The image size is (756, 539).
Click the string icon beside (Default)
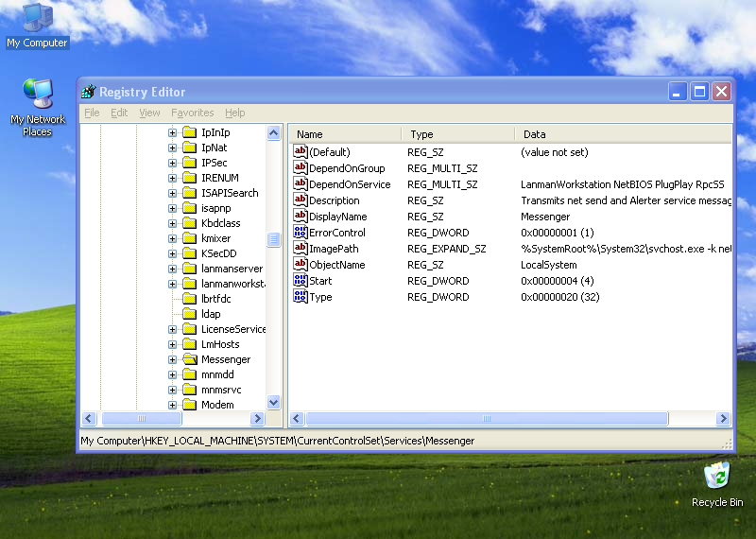[x=300, y=151]
